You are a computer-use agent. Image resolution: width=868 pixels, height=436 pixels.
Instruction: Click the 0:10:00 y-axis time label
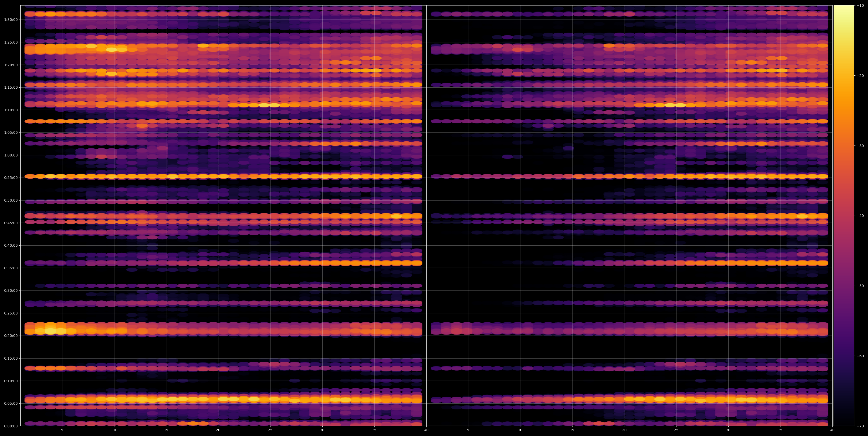[x=11, y=381]
